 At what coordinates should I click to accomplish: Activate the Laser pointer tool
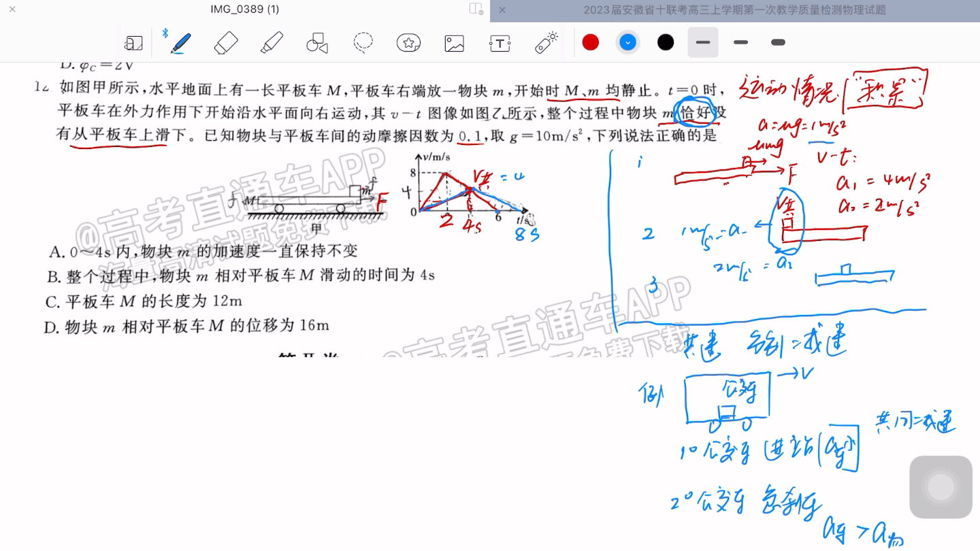[545, 42]
